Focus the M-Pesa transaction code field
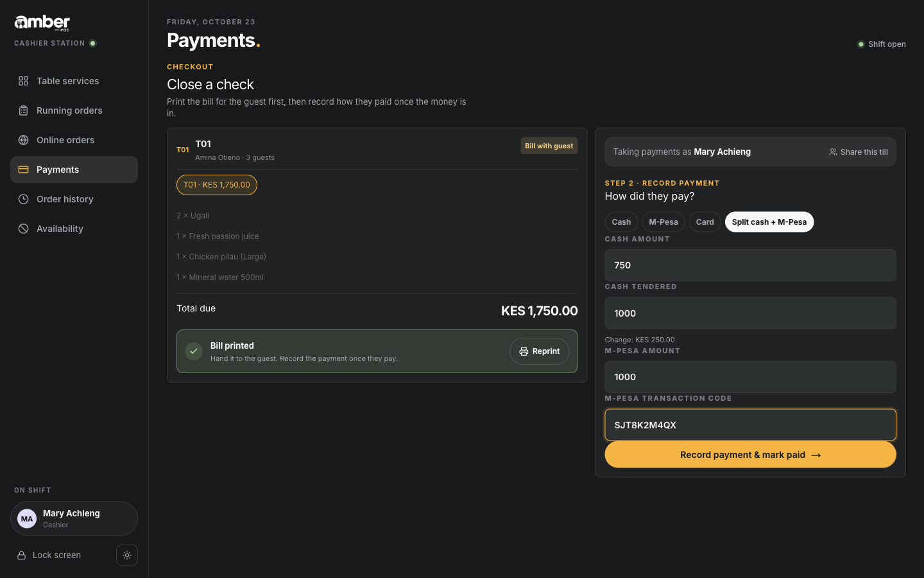Image resolution: width=924 pixels, height=578 pixels. click(750, 425)
